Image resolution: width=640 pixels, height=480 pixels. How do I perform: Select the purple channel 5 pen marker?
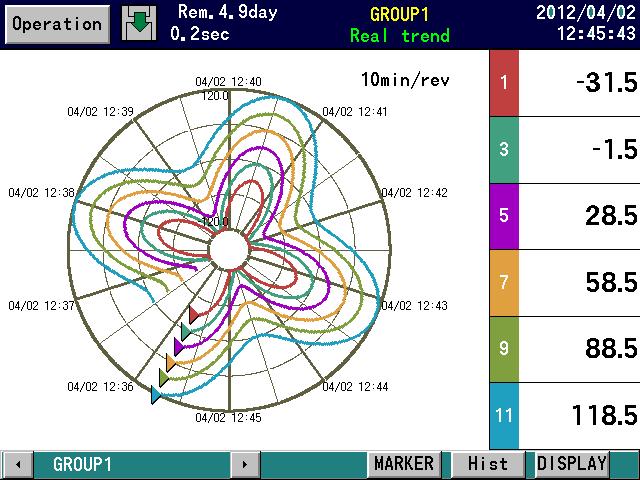click(179, 347)
